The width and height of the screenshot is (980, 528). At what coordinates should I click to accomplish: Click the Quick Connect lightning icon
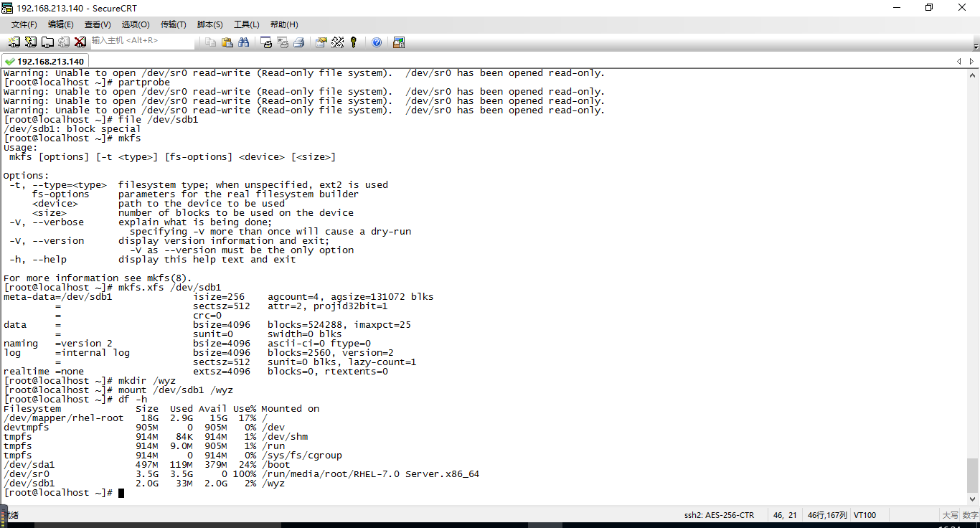(x=31, y=42)
